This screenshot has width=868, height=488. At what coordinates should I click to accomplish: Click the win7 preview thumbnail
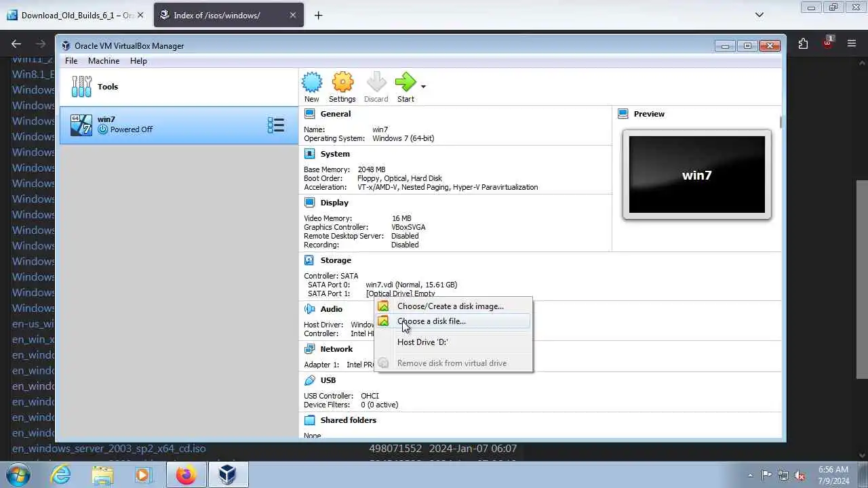tap(697, 175)
